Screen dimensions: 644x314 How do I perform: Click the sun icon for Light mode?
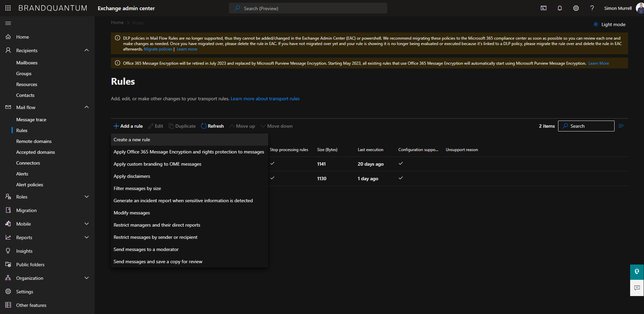click(x=596, y=24)
